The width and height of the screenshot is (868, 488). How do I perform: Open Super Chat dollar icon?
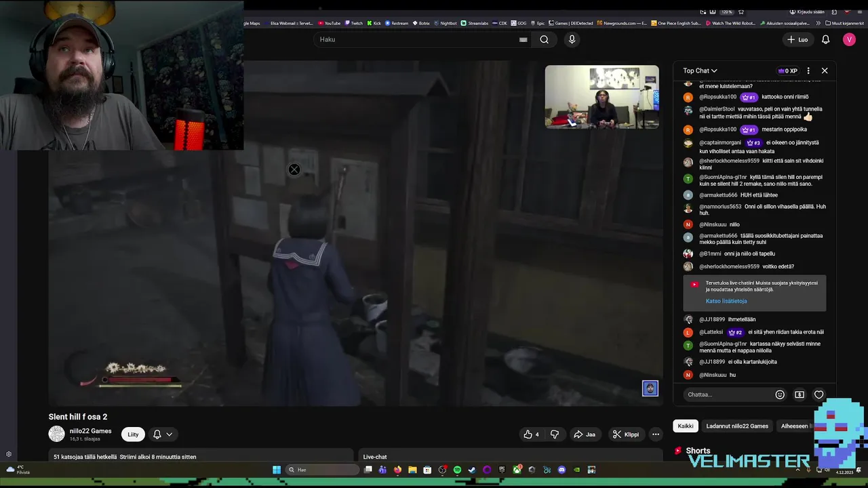coord(800,394)
